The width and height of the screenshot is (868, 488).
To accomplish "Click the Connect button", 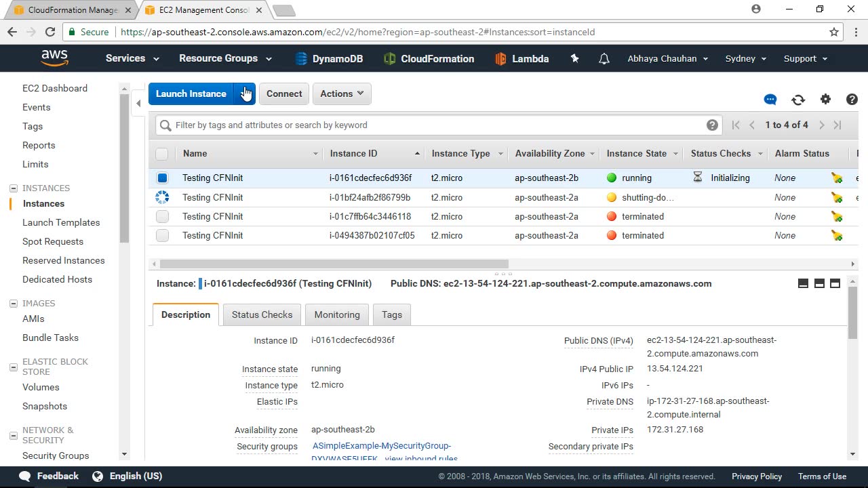I will [x=284, y=94].
